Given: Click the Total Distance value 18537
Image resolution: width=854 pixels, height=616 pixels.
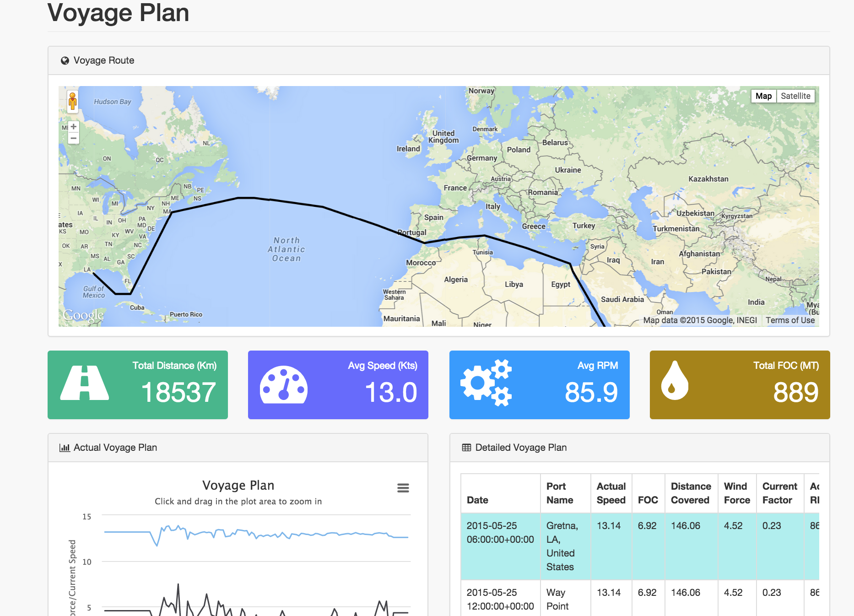Looking at the screenshot, I should coord(178,393).
